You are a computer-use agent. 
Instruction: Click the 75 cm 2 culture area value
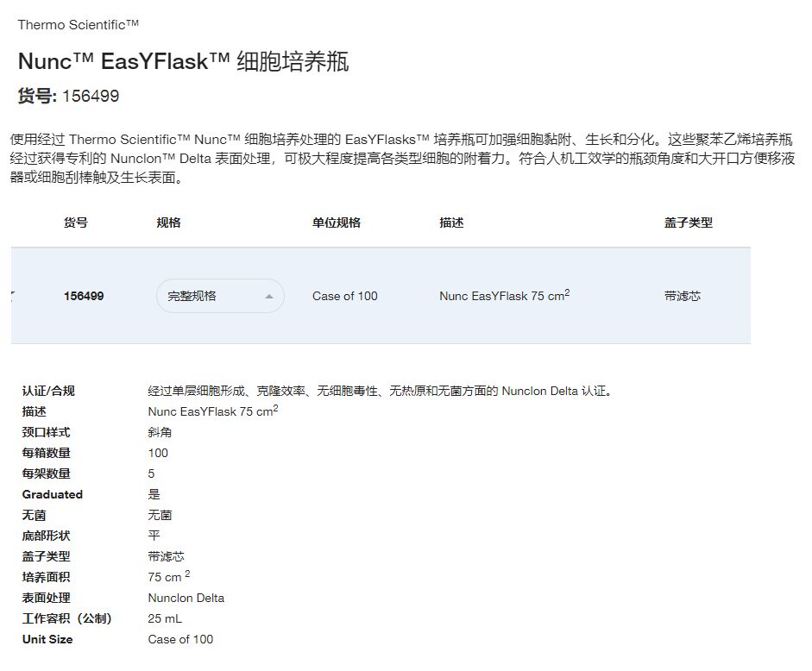pos(169,576)
